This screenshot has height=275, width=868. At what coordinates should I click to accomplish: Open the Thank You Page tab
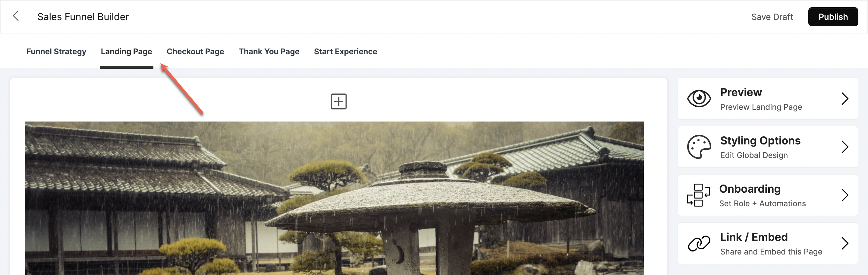point(269,52)
